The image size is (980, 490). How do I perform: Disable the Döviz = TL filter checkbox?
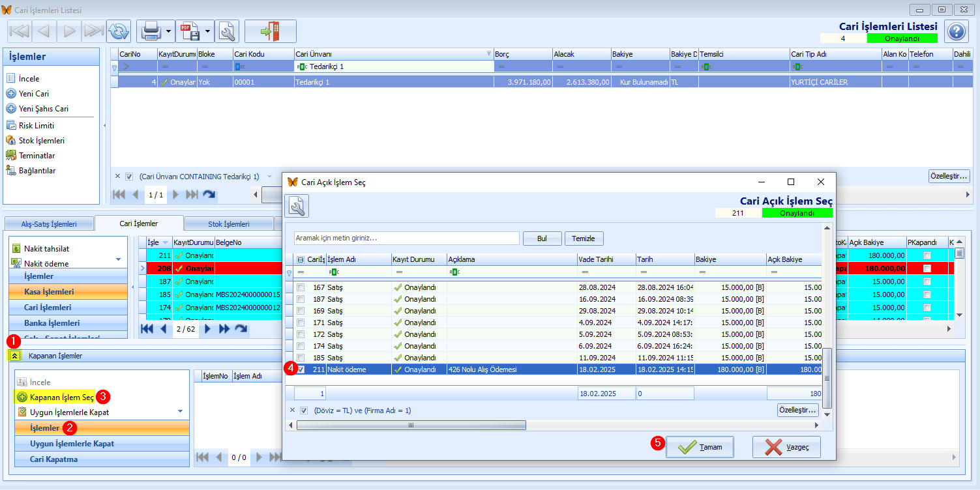pos(304,411)
